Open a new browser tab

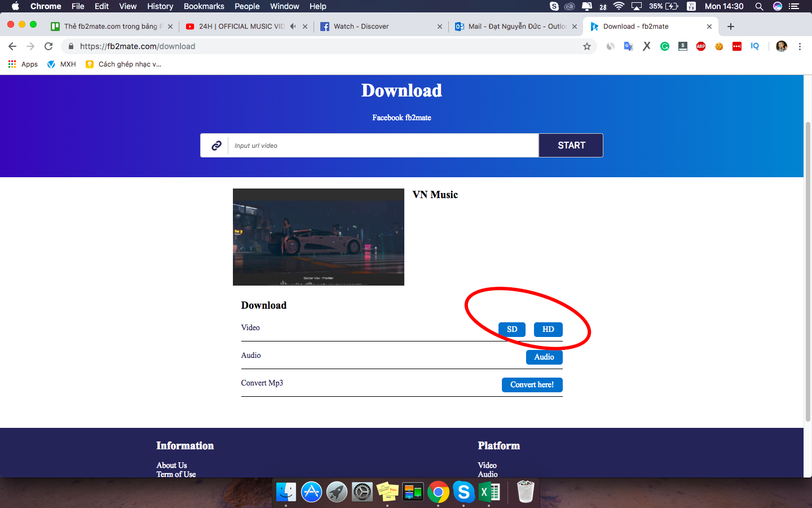(731, 27)
